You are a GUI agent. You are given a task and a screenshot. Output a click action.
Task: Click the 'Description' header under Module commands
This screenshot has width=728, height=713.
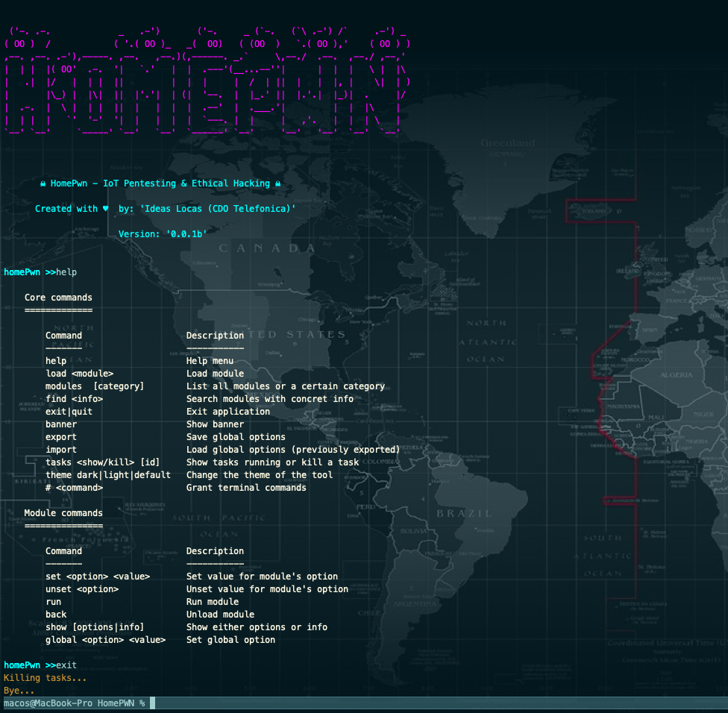[x=215, y=551]
